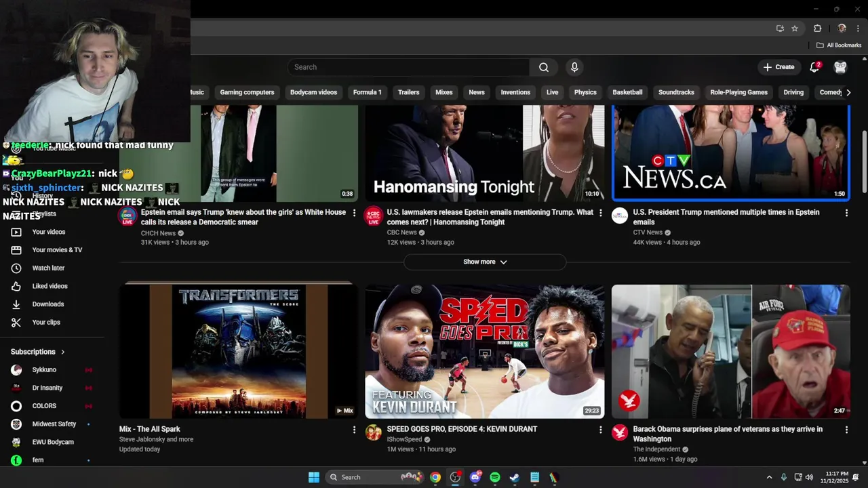Select the Bodycam videos chip
This screenshot has width=868, height=488.
[x=313, y=92]
